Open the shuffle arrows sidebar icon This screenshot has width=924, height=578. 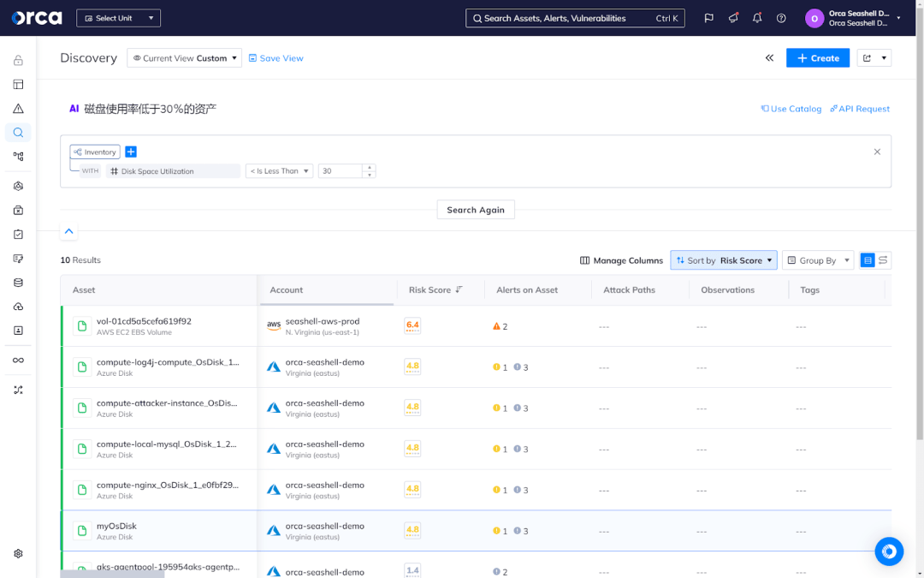(18, 390)
